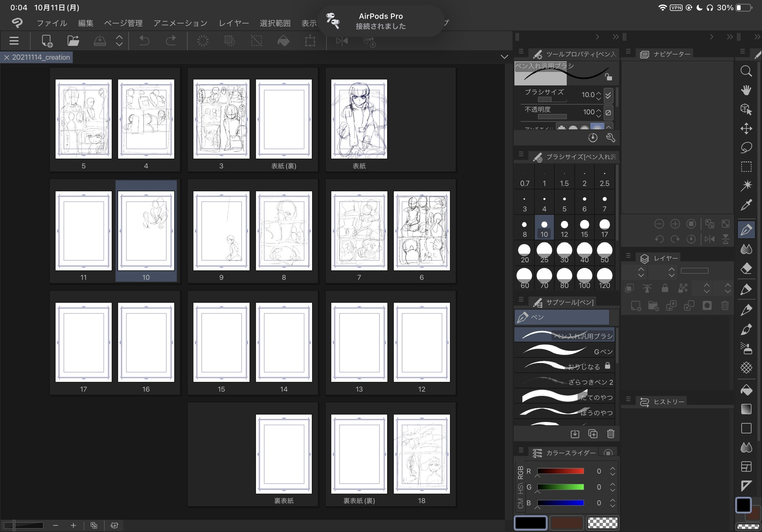Select the Eraser tool
The height and width of the screenshot is (532, 762).
coord(746,268)
